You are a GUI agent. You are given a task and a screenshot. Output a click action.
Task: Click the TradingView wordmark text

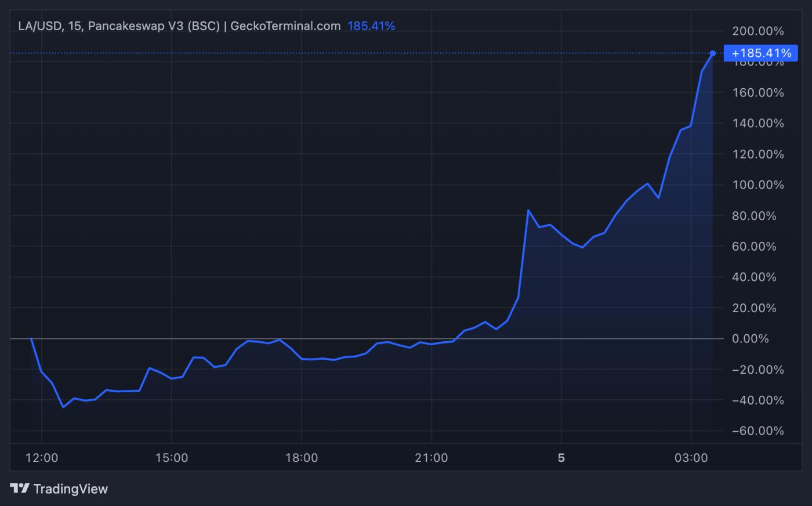point(71,489)
